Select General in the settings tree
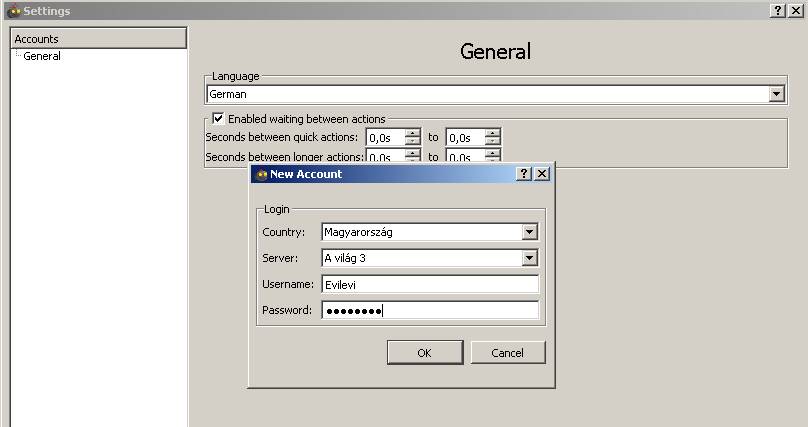The height and width of the screenshot is (427, 808). click(x=42, y=56)
